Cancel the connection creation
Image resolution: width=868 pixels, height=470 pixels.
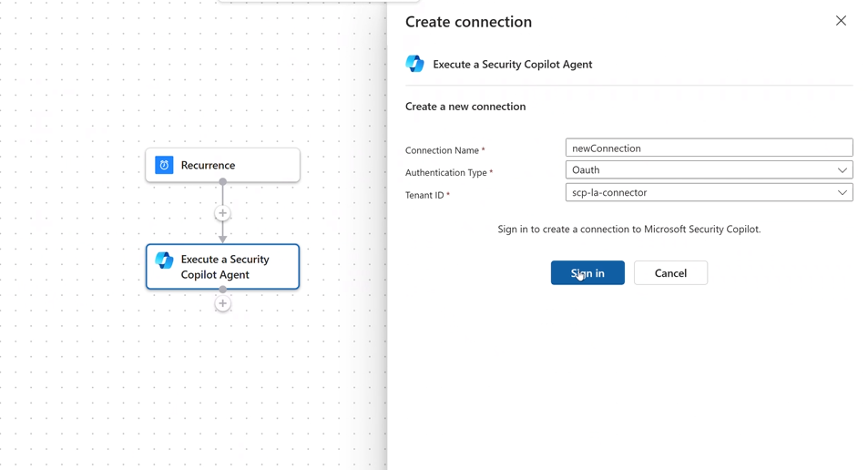(x=670, y=273)
